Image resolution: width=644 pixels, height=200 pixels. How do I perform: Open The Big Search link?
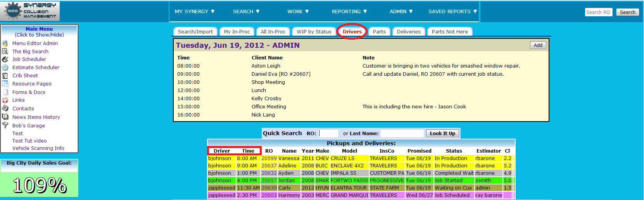pos(30,51)
